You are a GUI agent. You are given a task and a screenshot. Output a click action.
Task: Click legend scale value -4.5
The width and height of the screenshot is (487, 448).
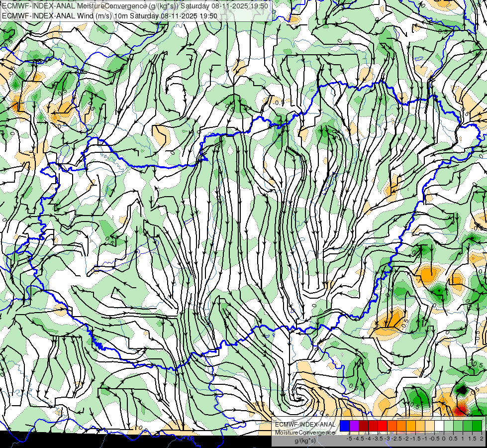click(x=359, y=439)
